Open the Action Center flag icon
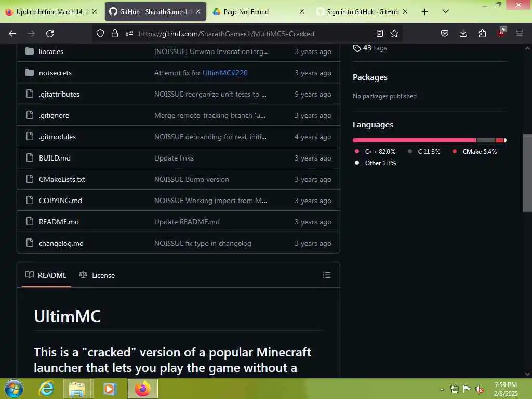 coord(467,389)
